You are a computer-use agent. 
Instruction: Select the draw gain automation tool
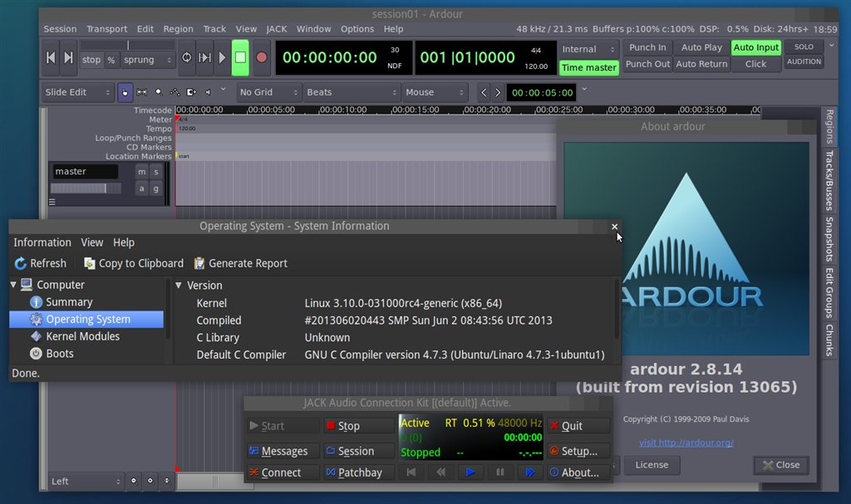click(175, 92)
